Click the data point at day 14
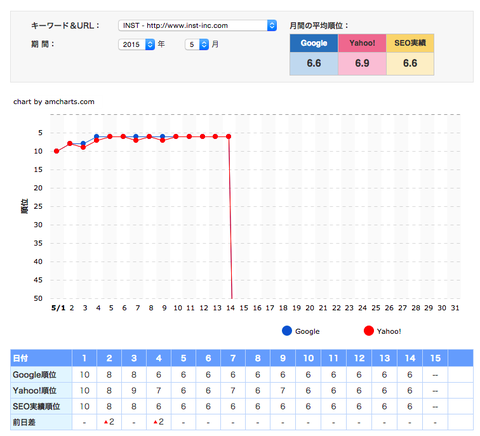 (229, 137)
